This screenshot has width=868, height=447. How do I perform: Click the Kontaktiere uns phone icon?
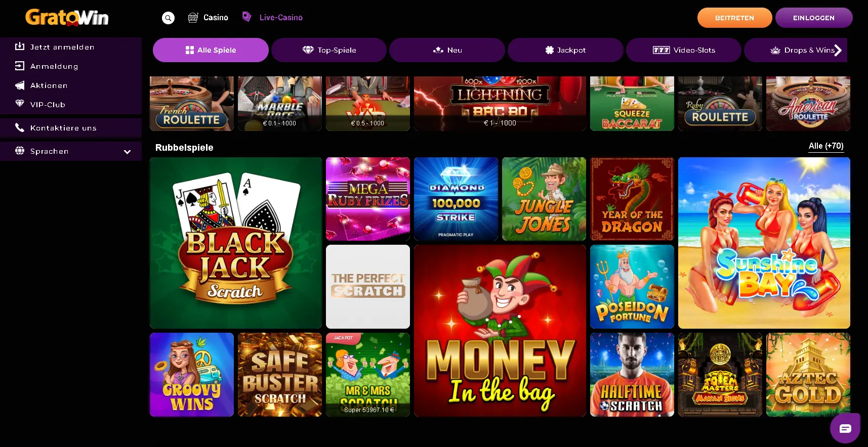(20, 127)
